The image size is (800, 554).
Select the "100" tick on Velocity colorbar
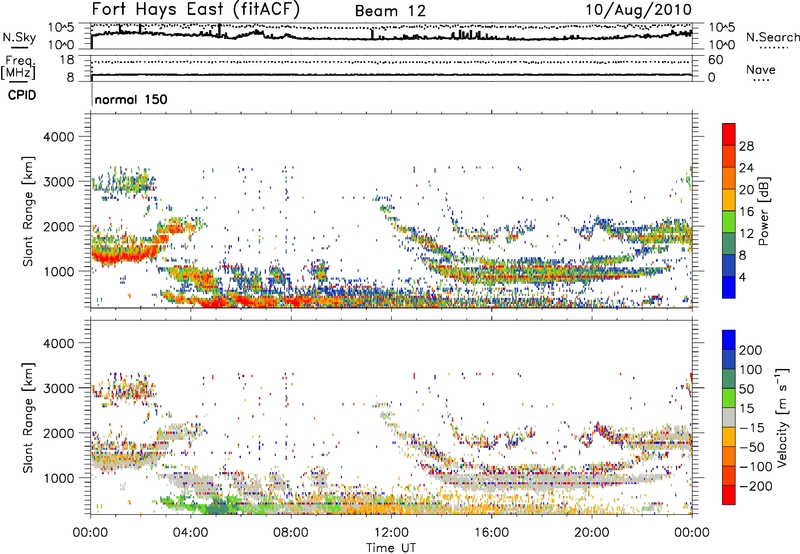(751, 370)
